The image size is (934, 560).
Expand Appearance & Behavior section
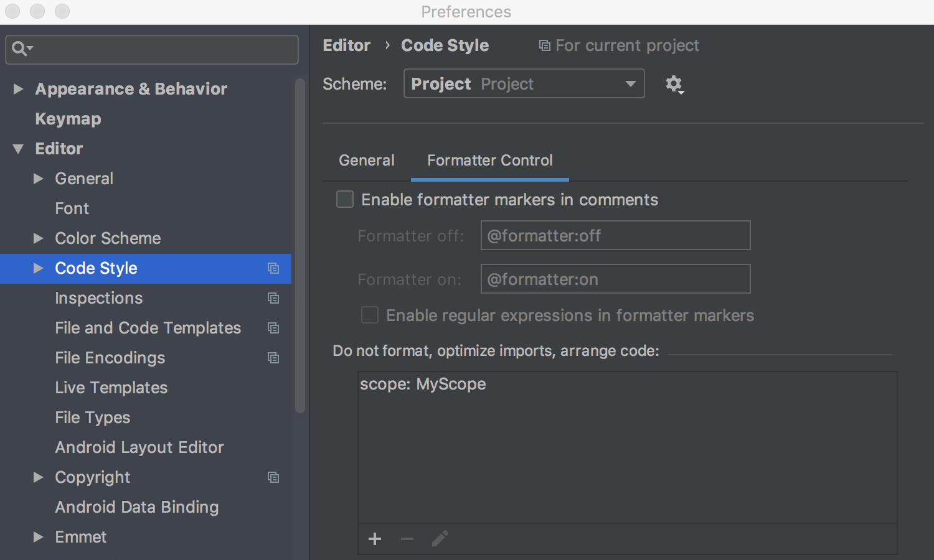pyautogui.click(x=18, y=89)
